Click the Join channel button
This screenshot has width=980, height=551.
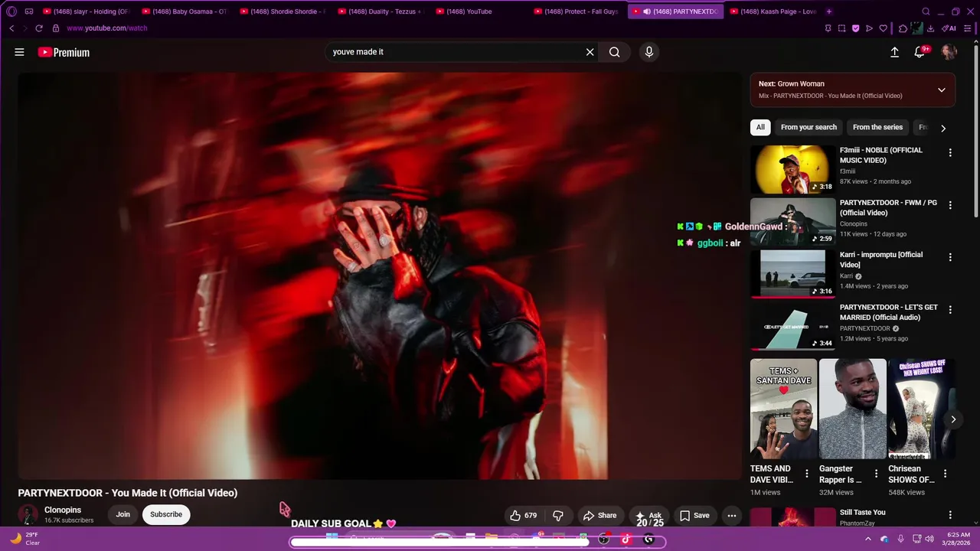coord(123,514)
